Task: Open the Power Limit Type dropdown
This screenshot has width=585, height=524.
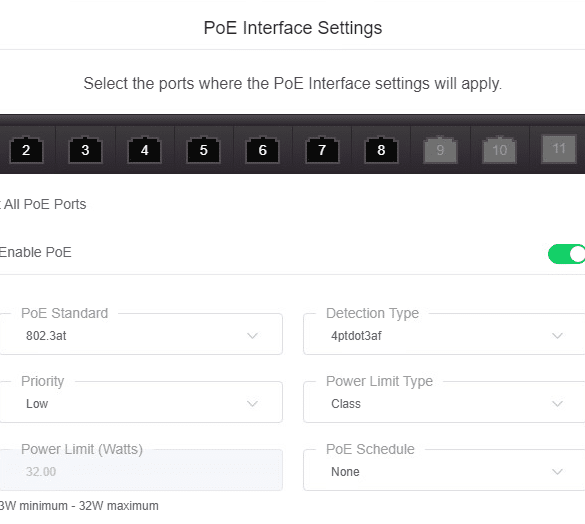Action: tap(444, 402)
